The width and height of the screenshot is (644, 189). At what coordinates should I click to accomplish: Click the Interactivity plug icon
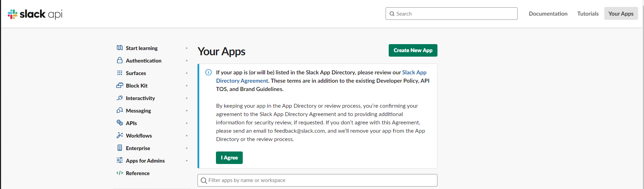[x=120, y=98]
